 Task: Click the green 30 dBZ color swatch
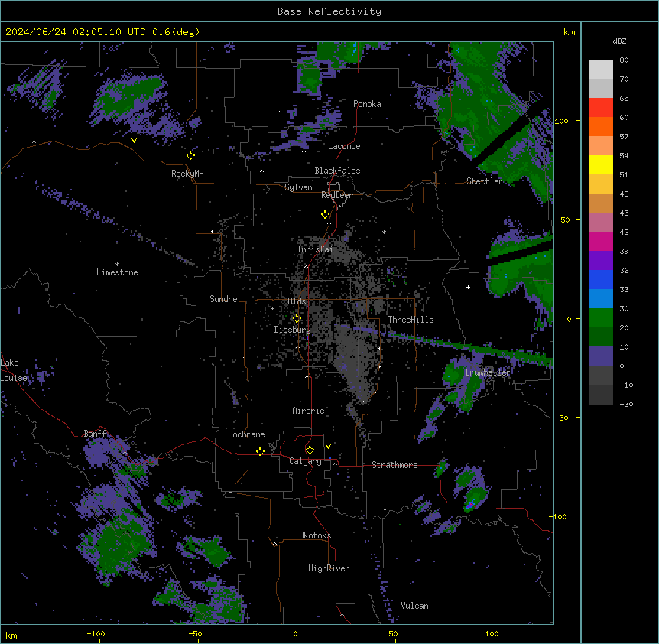[601, 318]
